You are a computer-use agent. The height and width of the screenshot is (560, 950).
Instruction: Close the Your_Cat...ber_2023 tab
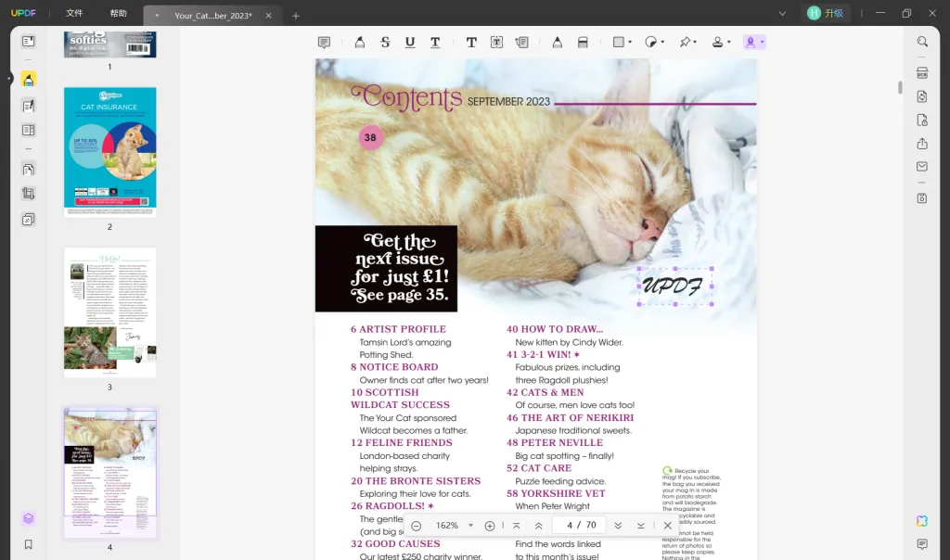[268, 16]
